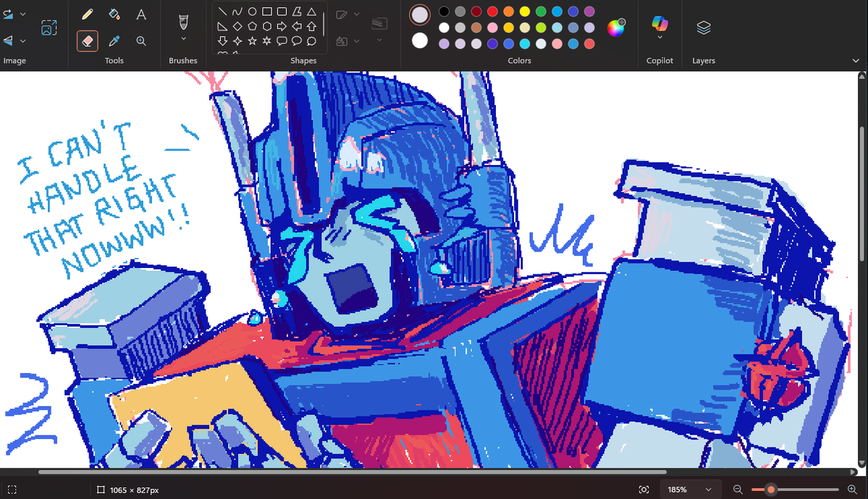Select the Diamond shape
Viewport: 868px width, 499px height.
tap(237, 26)
